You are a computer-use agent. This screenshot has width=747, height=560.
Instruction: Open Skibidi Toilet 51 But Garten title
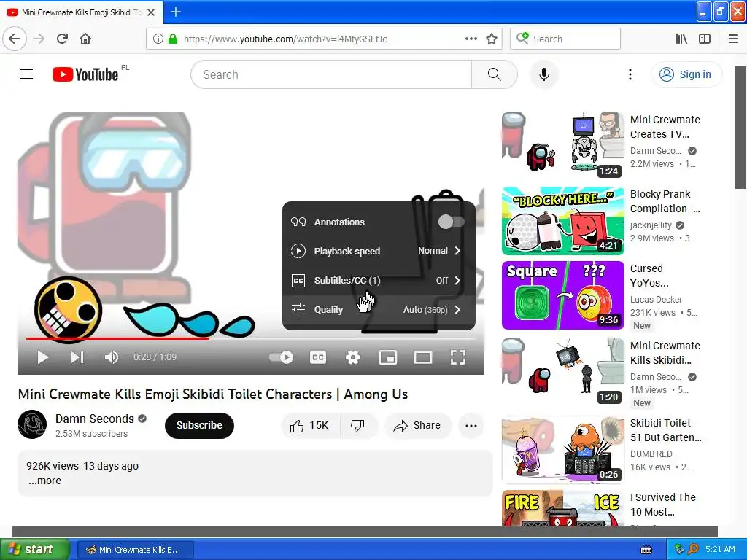click(x=665, y=430)
